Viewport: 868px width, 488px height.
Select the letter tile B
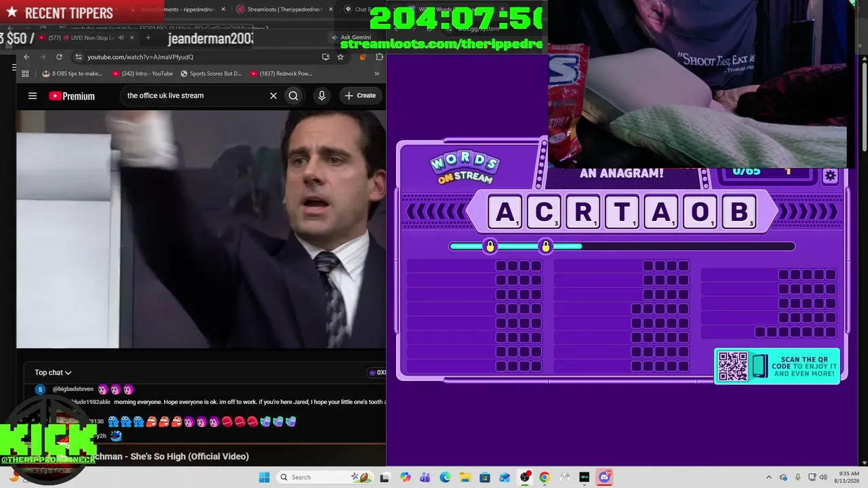pos(739,211)
